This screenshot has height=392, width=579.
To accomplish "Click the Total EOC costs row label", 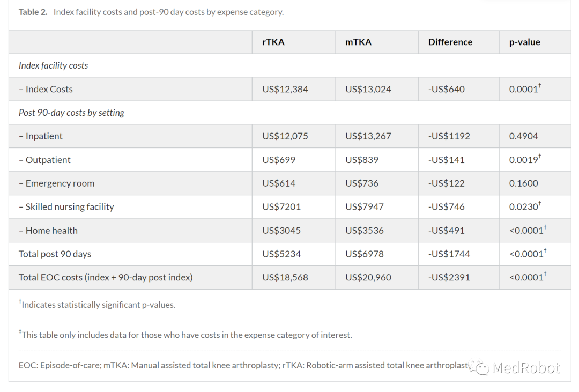I will (x=106, y=278).
